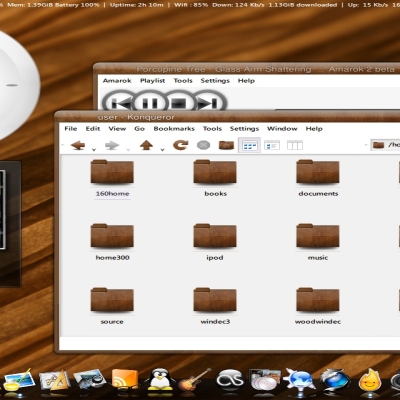Switch Konqueror to details view mode
The image size is (400, 400).
(272, 145)
